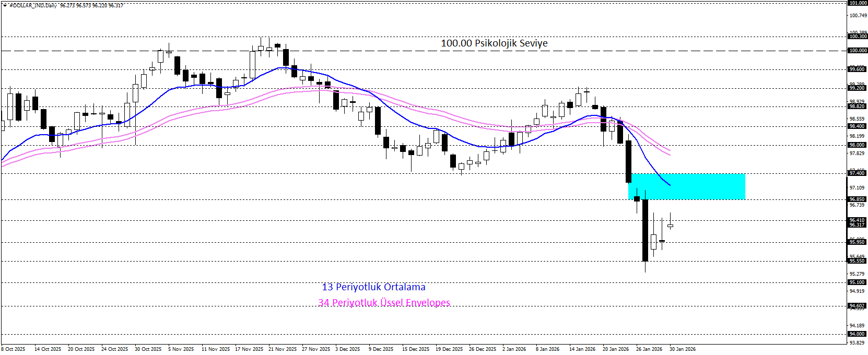868x355 pixels.
Task: Select the '13 Periyotluk Ortalama' blue label
Action: tap(373, 287)
